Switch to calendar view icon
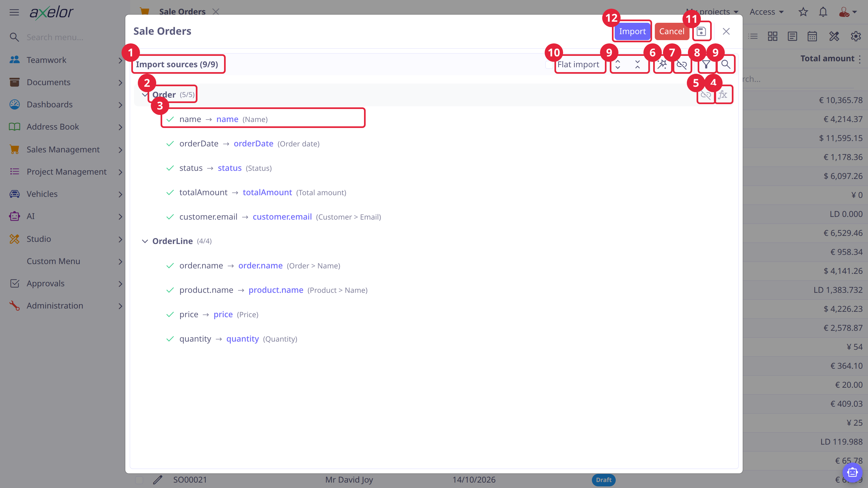The width and height of the screenshot is (868, 488). click(x=812, y=36)
